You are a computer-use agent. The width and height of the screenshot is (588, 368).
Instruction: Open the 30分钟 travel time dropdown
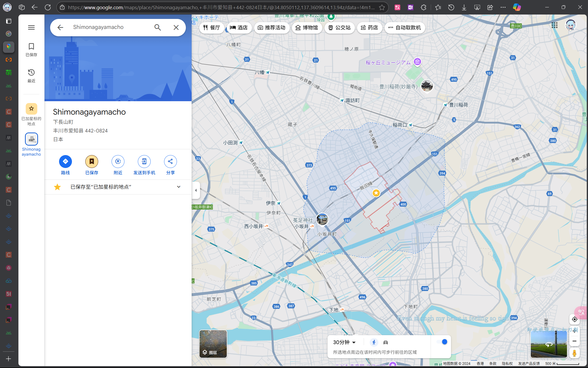click(344, 342)
